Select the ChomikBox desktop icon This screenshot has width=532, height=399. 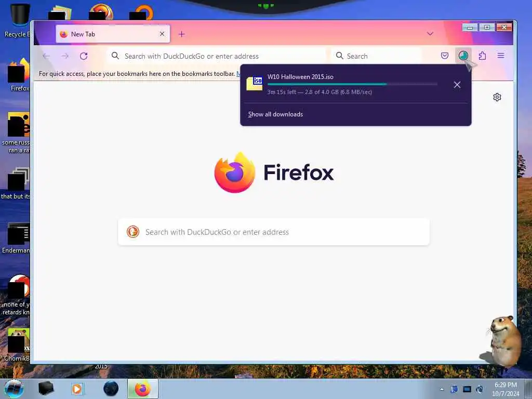[x=17, y=345]
